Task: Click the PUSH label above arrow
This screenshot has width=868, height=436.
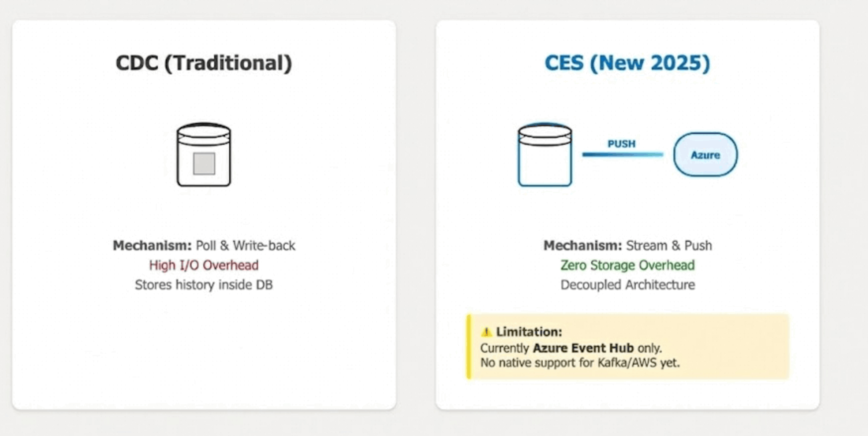Action: click(x=621, y=144)
